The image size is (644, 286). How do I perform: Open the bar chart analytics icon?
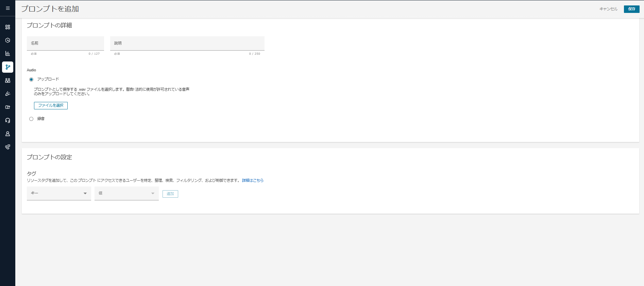7,54
